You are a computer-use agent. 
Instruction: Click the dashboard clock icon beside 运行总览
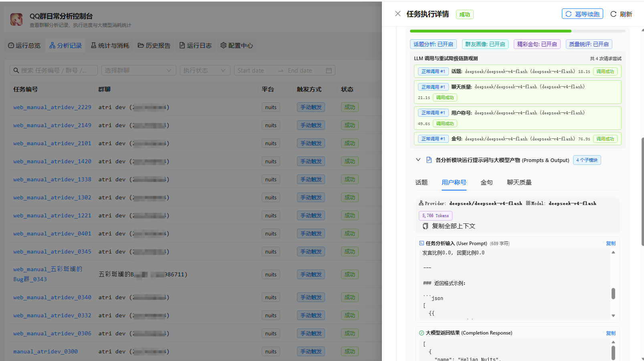click(11, 45)
